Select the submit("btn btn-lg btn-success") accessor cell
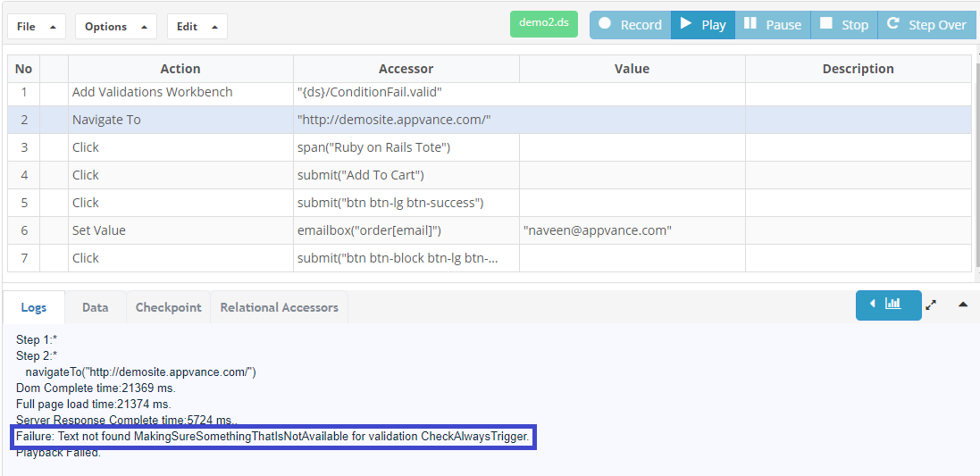 [x=406, y=203]
